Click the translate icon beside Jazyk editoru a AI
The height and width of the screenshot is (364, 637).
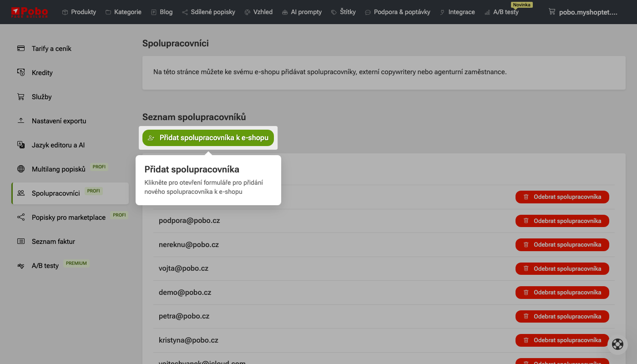click(21, 145)
